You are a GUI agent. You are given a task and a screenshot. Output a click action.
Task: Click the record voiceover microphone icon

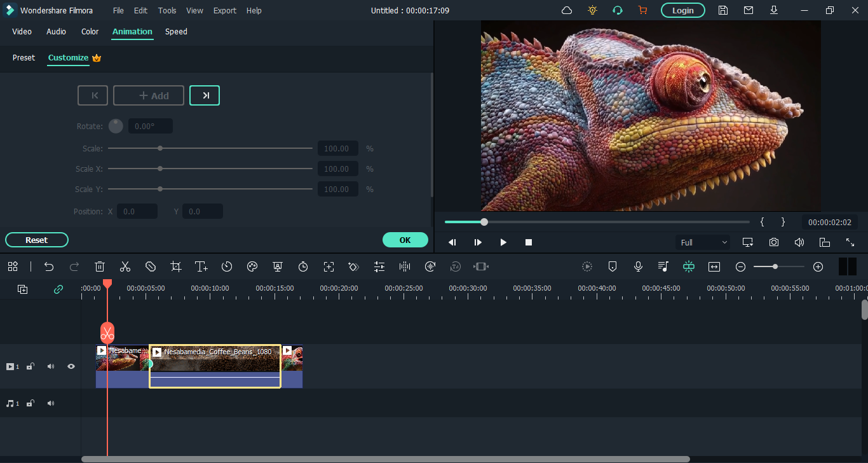638,266
